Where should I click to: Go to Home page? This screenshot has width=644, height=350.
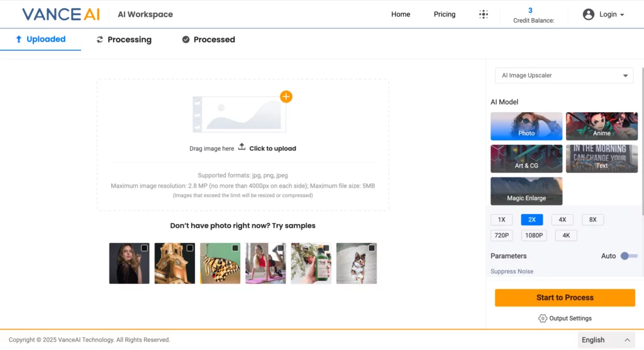(401, 14)
